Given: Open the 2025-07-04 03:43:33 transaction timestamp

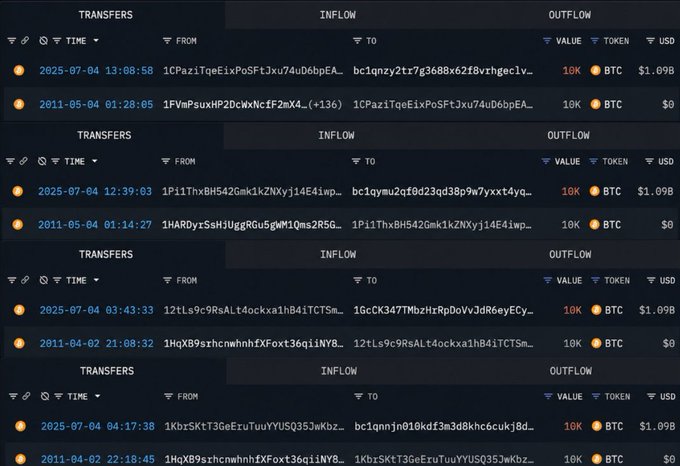Looking at the screenshot, I should 97,310.
